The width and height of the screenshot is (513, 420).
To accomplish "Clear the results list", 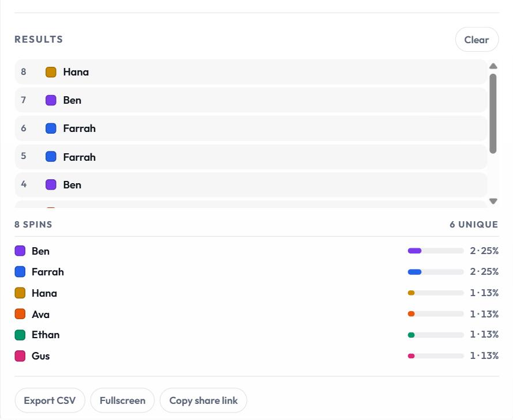I will click(x=477, y=40).
